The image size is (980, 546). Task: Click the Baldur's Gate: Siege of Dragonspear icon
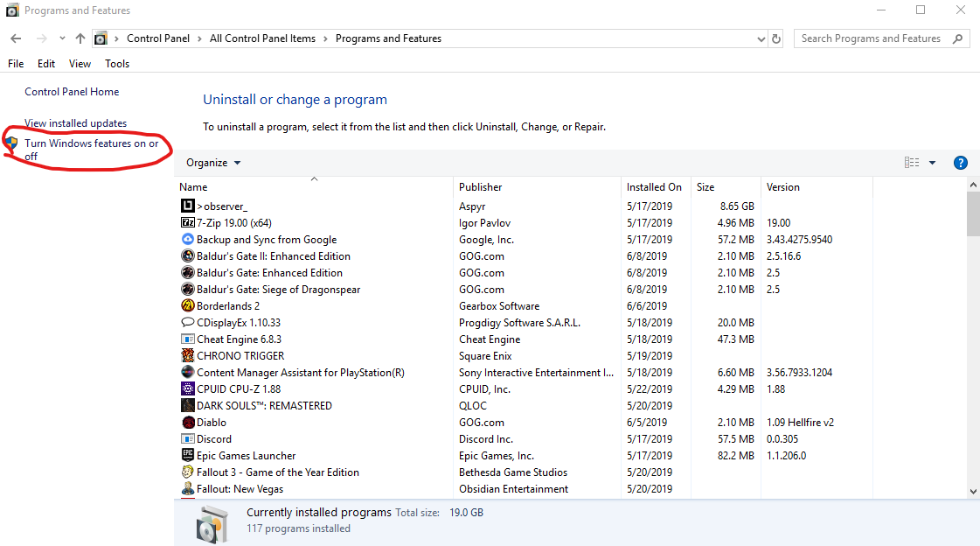pos(187,289)
